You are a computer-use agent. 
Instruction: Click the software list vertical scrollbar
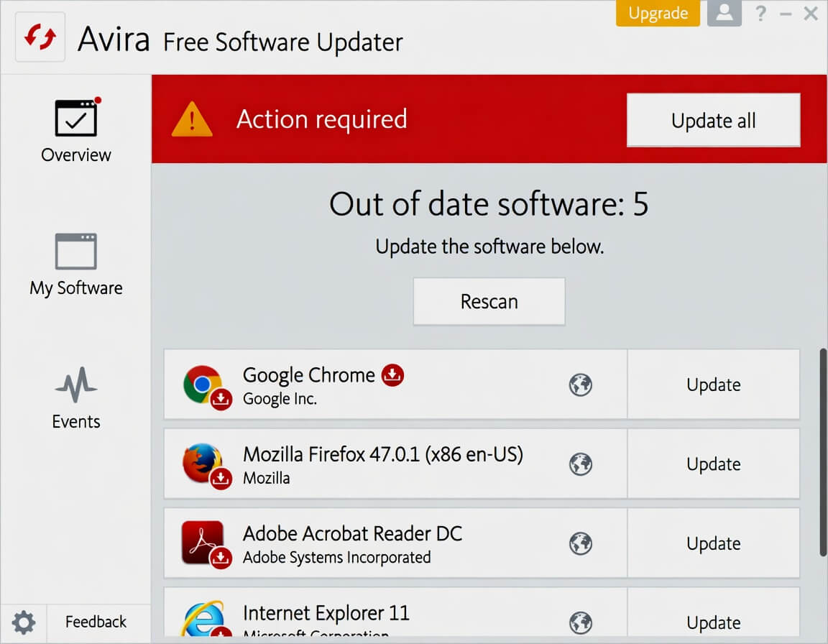coord(823,452)
